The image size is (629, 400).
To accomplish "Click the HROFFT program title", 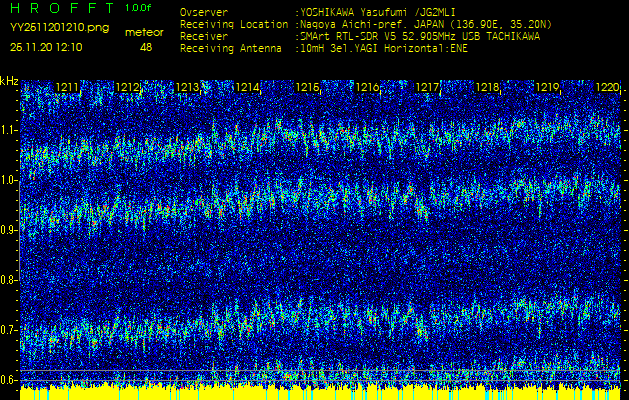I will [60, 8].
